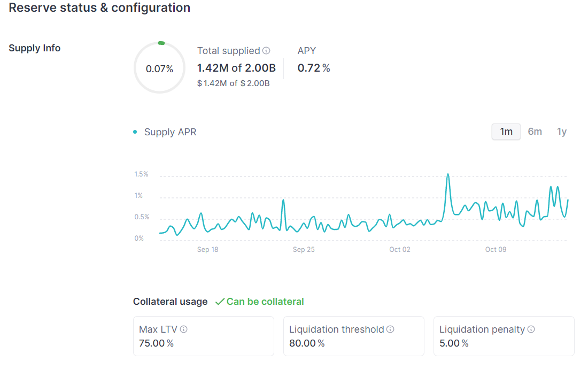588x384 pixels.
Task: Click the Max LTV info icon
Action: pos(184,329)
